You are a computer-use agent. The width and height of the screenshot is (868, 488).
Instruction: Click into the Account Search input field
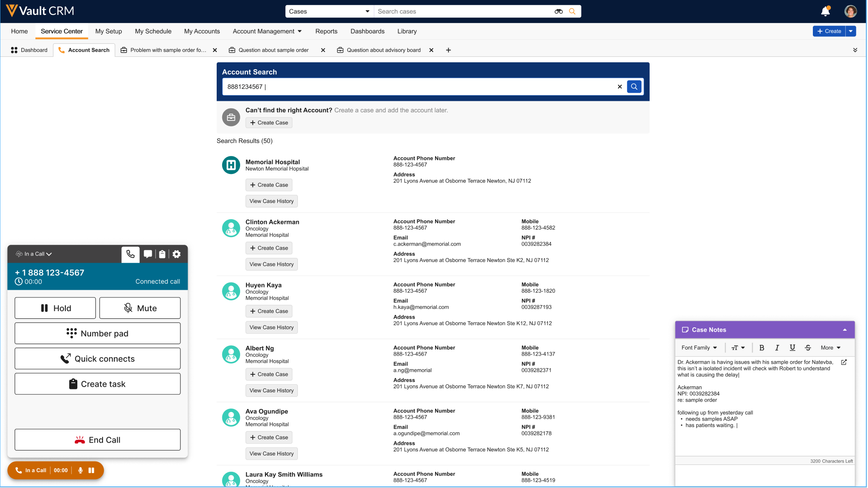[x=419, y=87]
